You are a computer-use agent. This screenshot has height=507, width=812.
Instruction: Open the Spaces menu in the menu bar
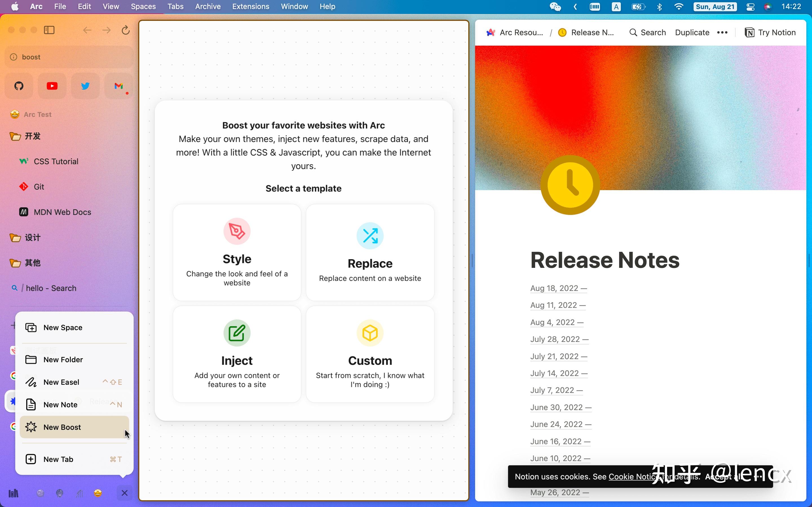[143, 6]
